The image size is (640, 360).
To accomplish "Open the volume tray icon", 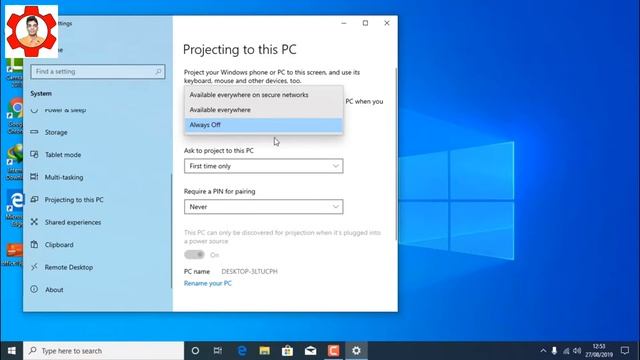I will (577, 351).
